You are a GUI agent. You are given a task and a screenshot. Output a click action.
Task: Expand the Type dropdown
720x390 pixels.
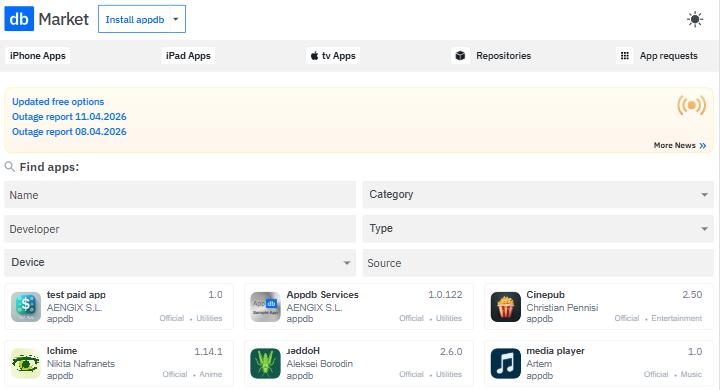(538, 229)
